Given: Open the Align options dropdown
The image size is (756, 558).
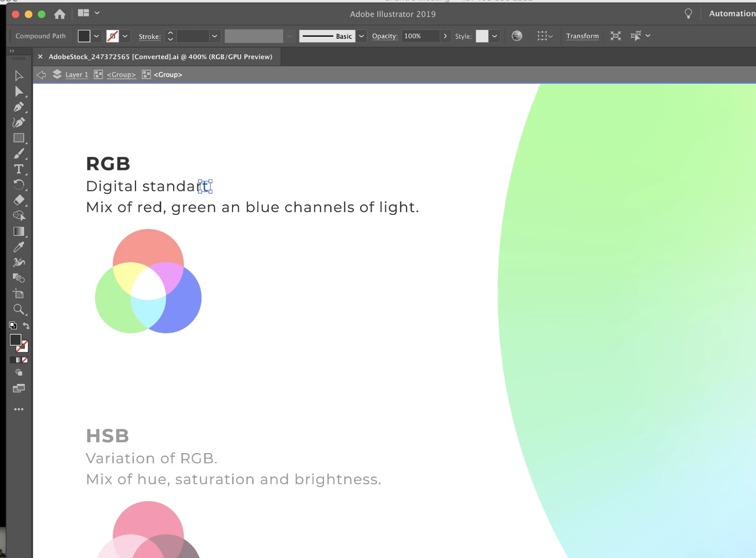Looking at the screenshot, I should [x=545, y=36].
